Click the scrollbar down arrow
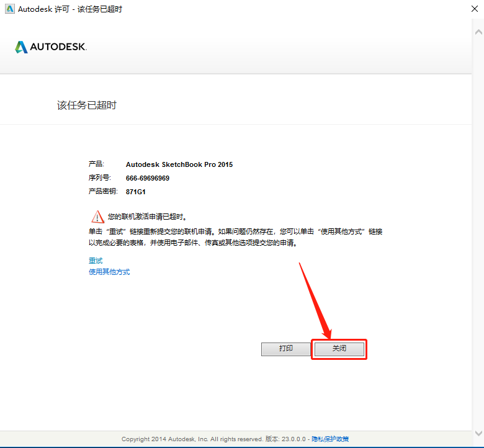 [478, 433]
